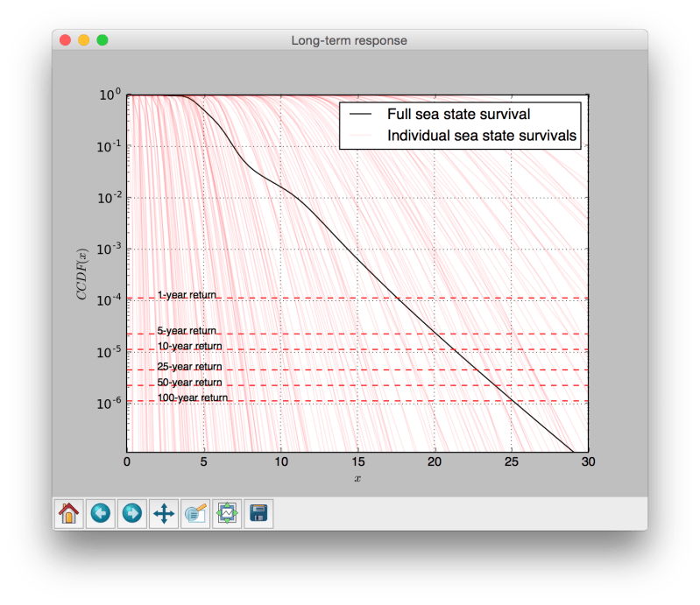
Task: Click the 10^-1 y-axis tick label
Action: 110,146
